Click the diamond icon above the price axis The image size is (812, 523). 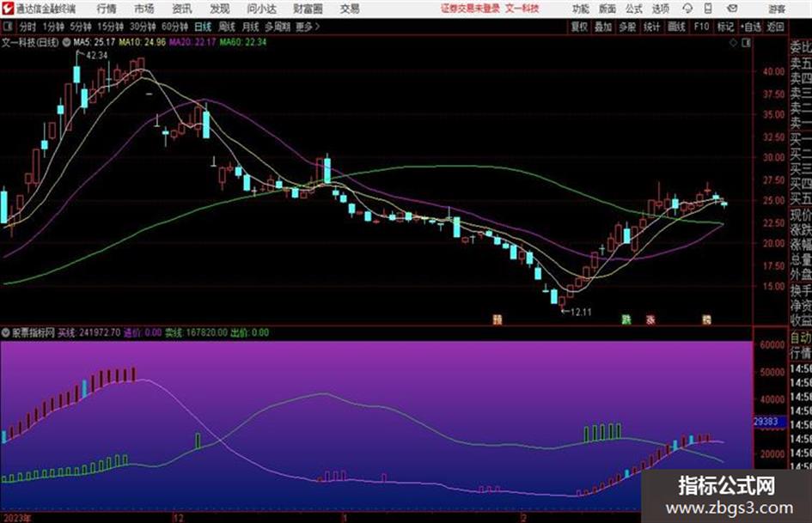[x=733, y=43]
